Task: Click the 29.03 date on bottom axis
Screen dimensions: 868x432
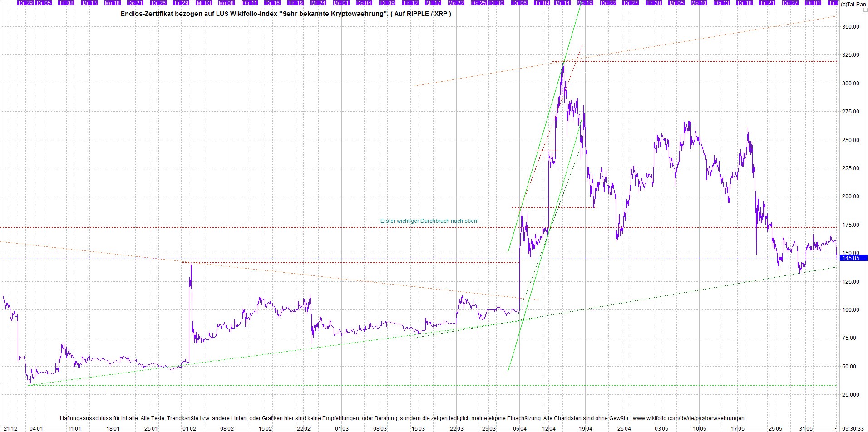Action: (x=488, y=428)
